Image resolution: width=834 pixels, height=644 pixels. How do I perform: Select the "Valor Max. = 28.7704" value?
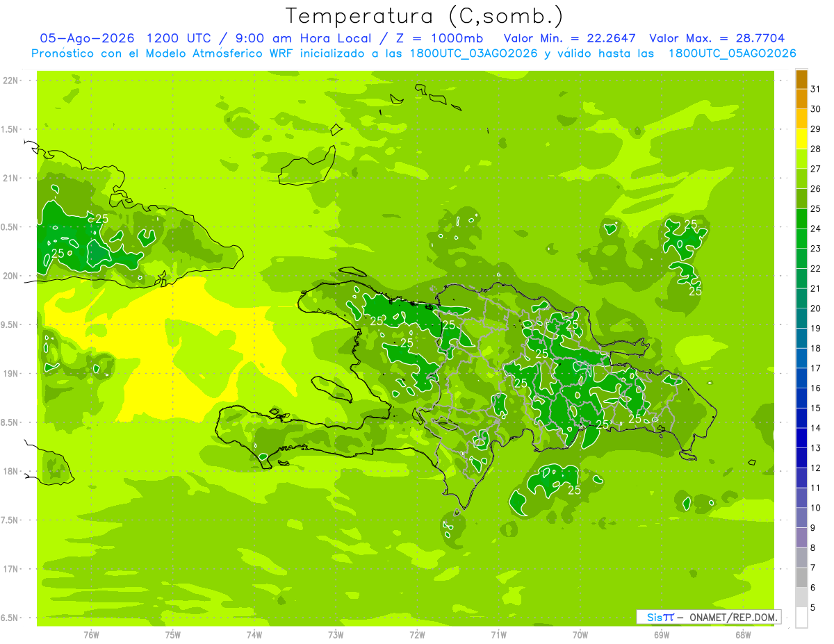pos(717,38)
